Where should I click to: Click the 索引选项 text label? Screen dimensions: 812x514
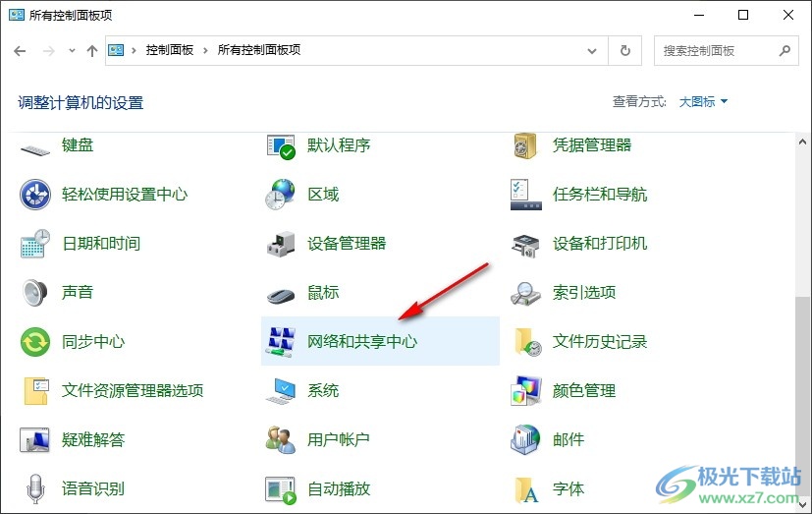[x=584, y=293]
